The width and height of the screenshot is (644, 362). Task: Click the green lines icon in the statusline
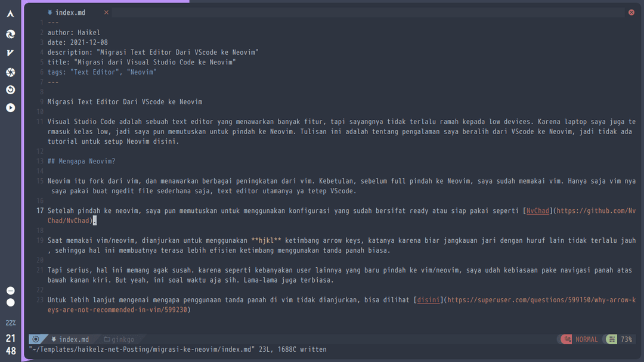[612, 339]
